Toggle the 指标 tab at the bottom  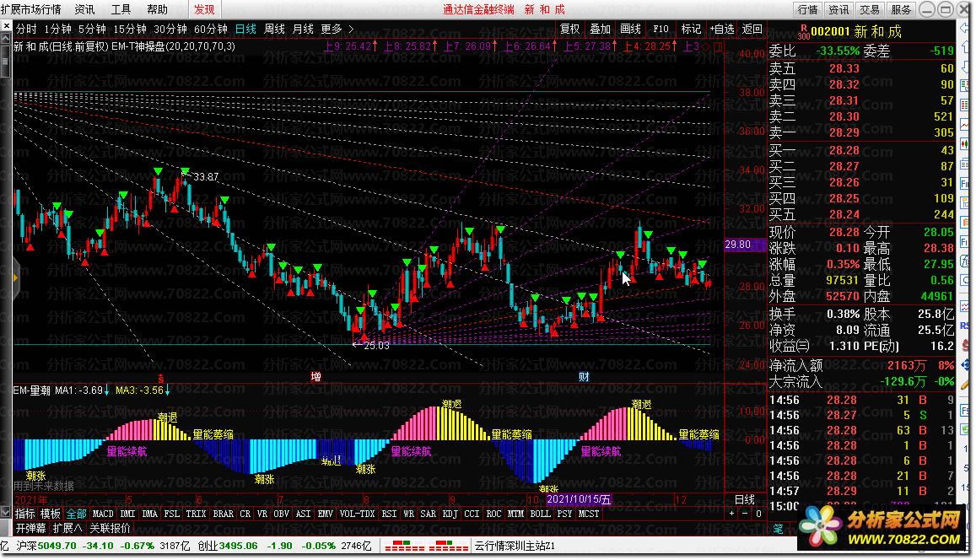(x=25, y=514)
